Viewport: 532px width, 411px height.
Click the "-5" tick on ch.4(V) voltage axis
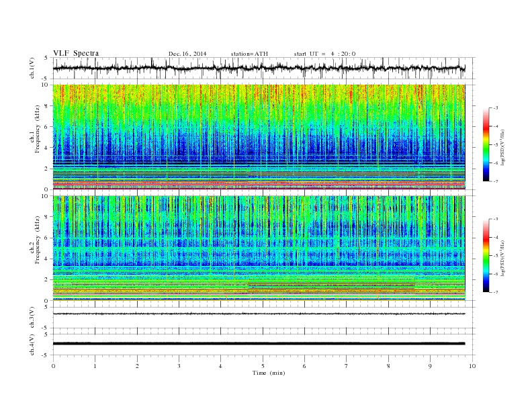click(46, 355)
